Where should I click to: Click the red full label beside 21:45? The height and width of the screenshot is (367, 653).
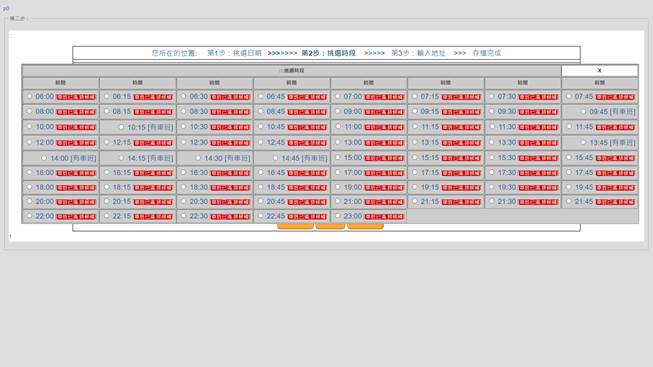(615, 202)
